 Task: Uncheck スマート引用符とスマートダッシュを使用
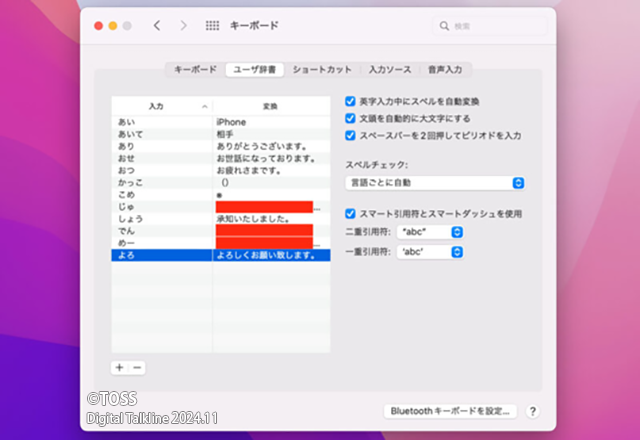350,213
